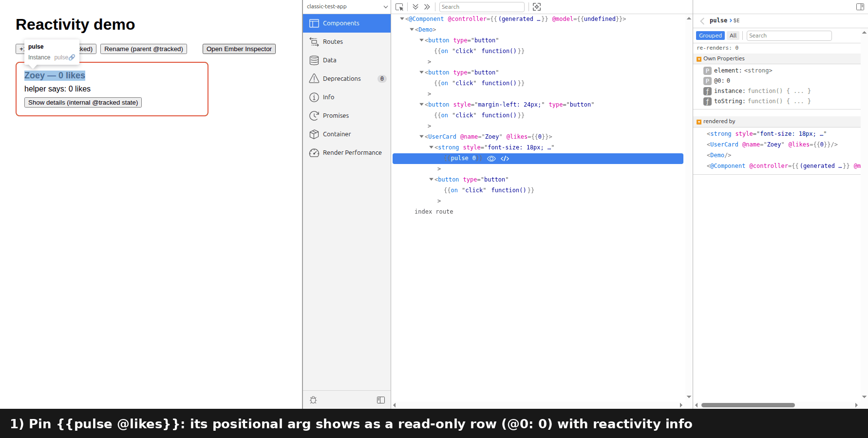
Task: Toggle the inspector panel layout icon in the top-right corner
Action: point(860,7)
